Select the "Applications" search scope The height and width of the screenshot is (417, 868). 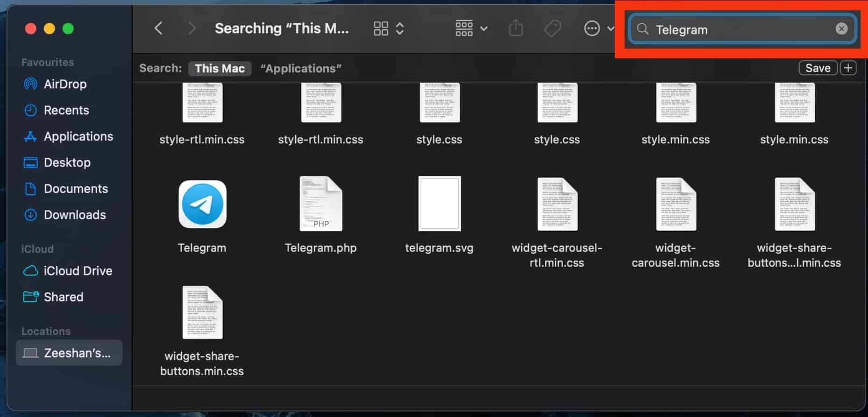click(301, 68)
